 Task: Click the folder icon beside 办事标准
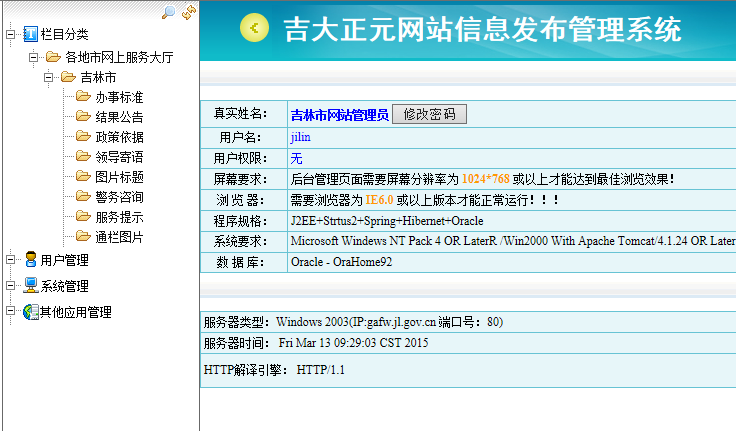(x=84, y=96)
